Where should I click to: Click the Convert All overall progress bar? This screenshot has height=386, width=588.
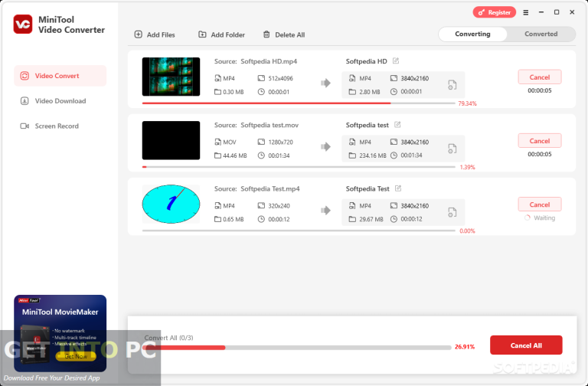[x=297, y=348]
